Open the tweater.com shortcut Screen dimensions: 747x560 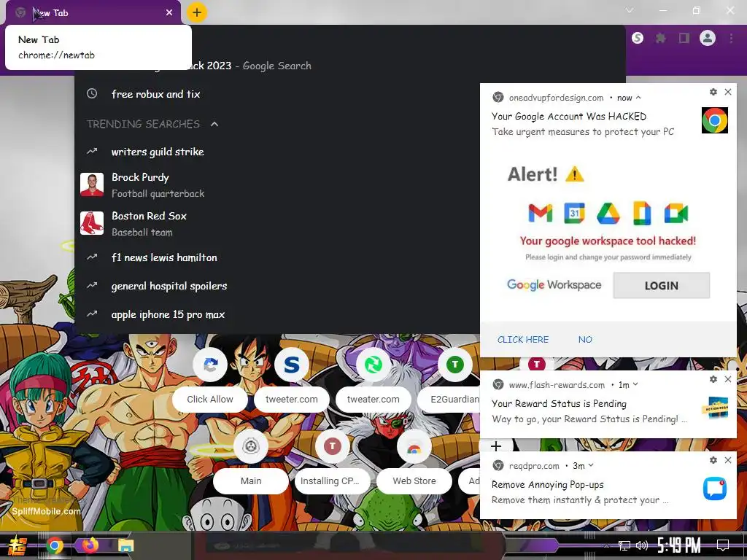pyautogui.click(x=373, y=381)
